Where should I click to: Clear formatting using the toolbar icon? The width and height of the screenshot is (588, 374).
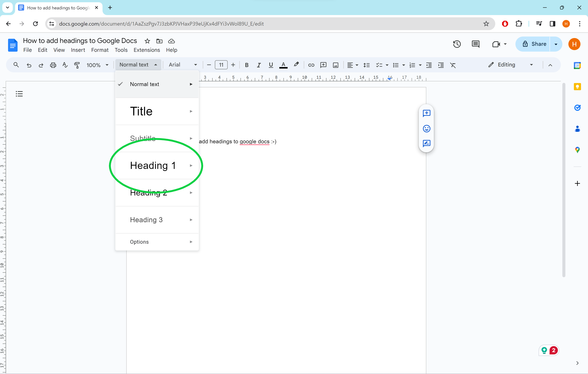pos(453,65)
